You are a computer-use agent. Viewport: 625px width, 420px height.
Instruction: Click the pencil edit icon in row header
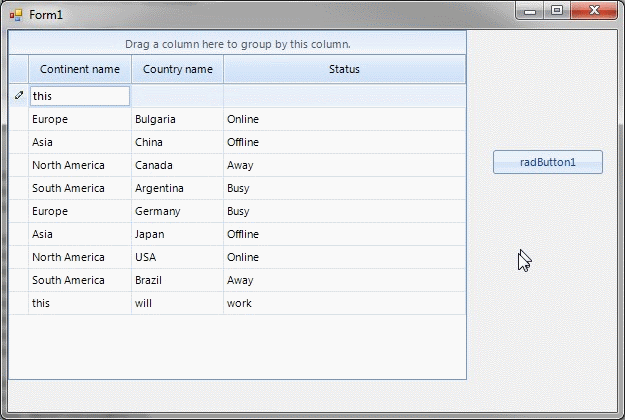pyautogui.click(x=19, y=96)
